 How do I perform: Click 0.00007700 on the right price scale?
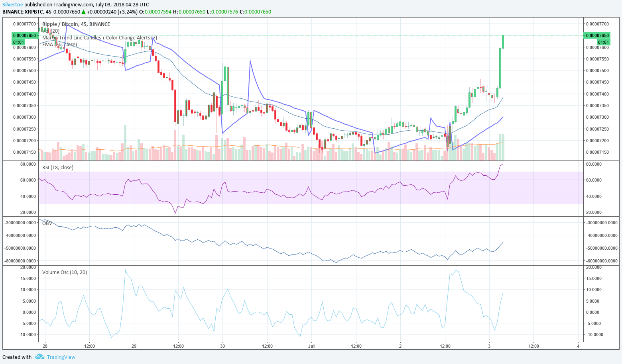click(597, 24)
